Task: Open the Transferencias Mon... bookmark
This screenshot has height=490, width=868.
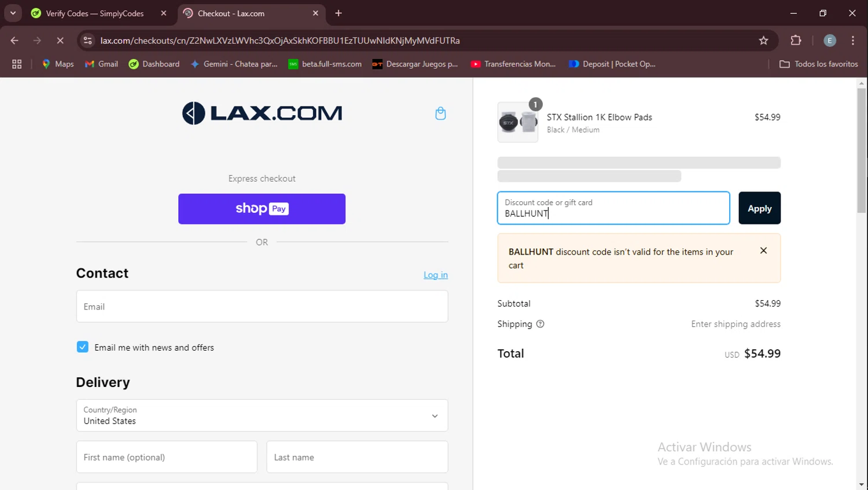Action: coord(513,64)
